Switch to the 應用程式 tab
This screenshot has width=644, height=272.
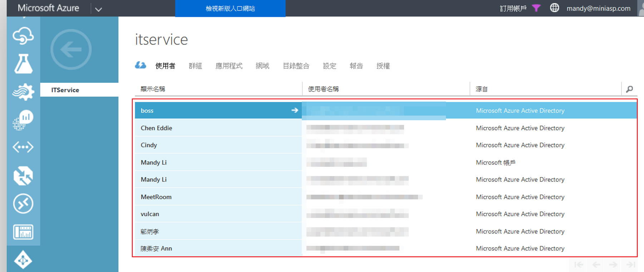click(x=229, y=66)
